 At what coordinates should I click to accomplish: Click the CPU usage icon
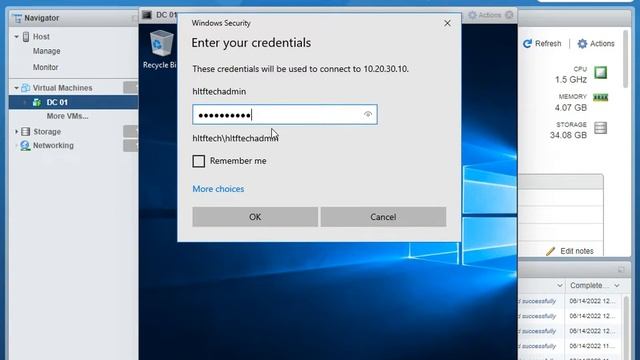pos(600,73)
